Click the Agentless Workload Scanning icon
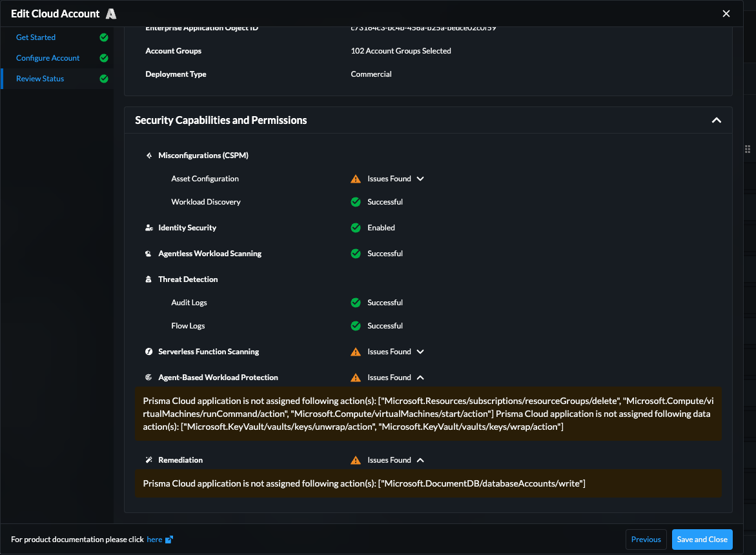 (149, 253)
